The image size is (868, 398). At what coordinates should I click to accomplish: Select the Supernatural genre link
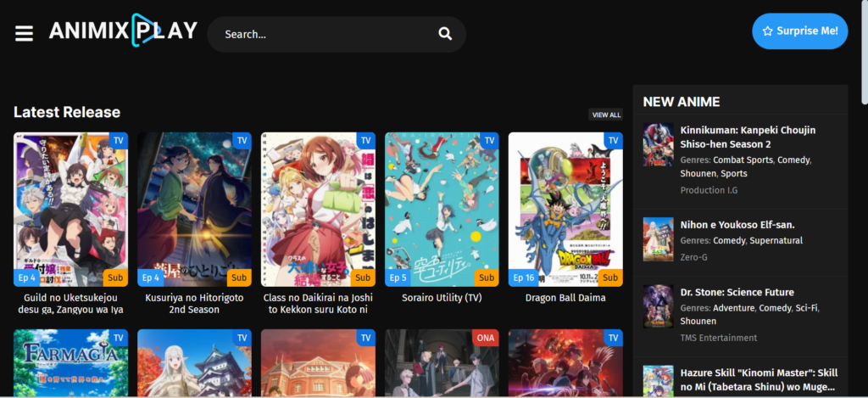pyautogui.click(x=776, y=240)
